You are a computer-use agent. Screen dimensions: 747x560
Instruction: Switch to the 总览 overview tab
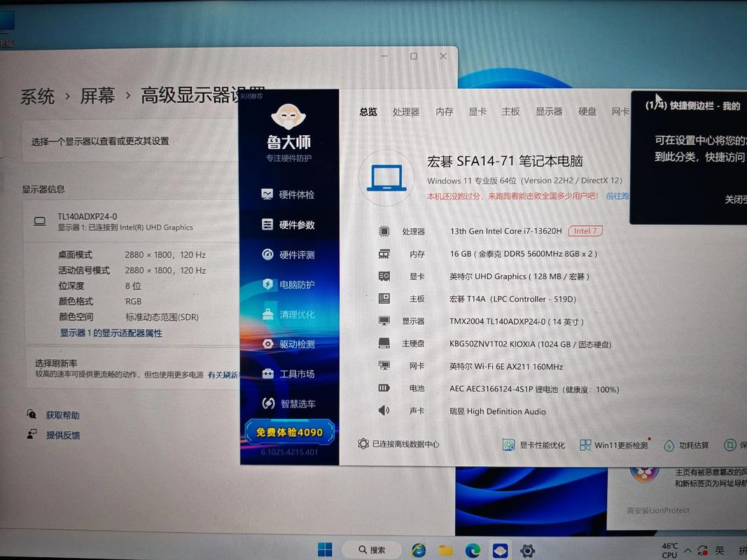tap(368, 112)
